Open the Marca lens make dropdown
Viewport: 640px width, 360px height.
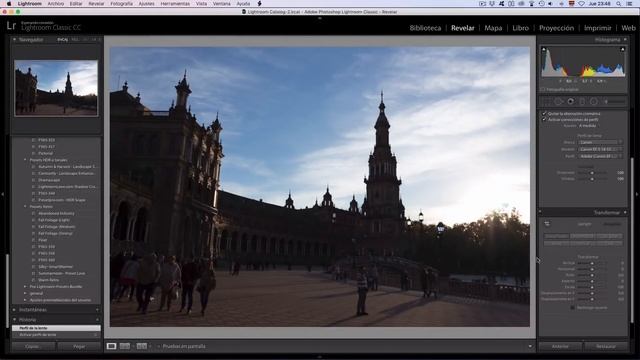tap(600, 142)
